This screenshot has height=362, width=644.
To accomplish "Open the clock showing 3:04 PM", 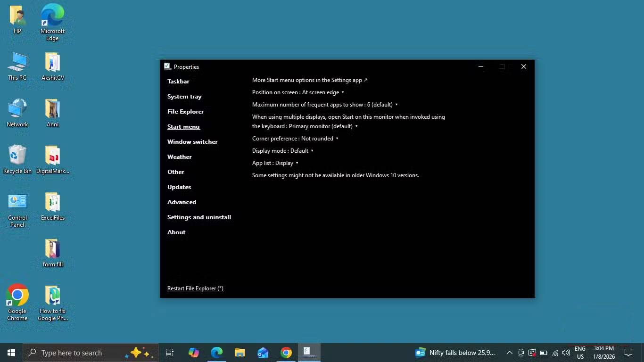I will pyautogui.click(x=604, y=353).
